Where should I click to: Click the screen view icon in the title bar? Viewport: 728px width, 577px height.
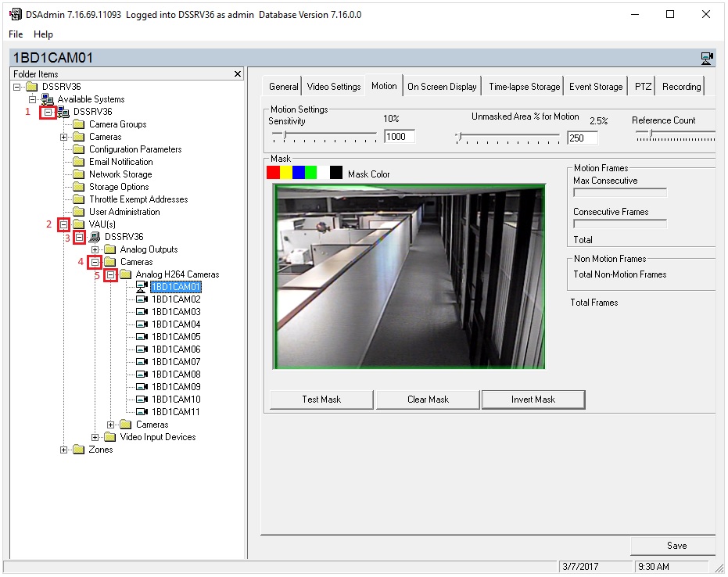(x=708, y=58)
